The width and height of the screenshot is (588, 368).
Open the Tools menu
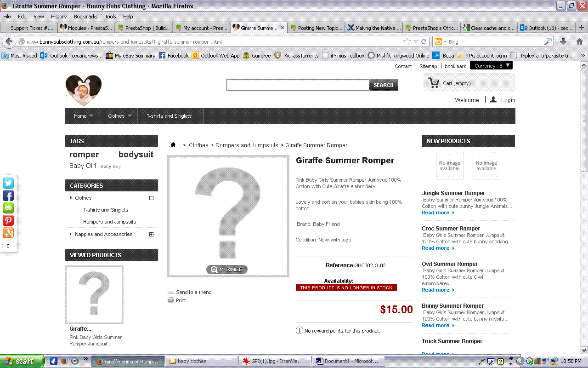(x=110, y=17)
